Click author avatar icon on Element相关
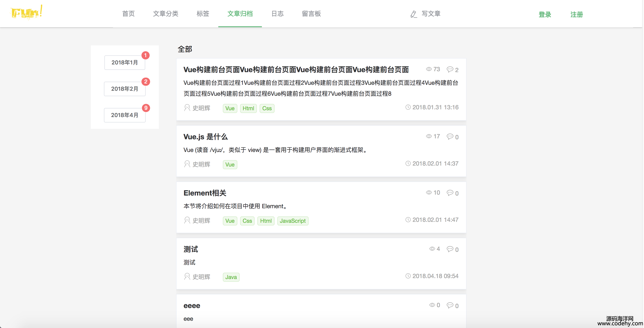This screenshot has width=644, height=328. click(187, 220)
